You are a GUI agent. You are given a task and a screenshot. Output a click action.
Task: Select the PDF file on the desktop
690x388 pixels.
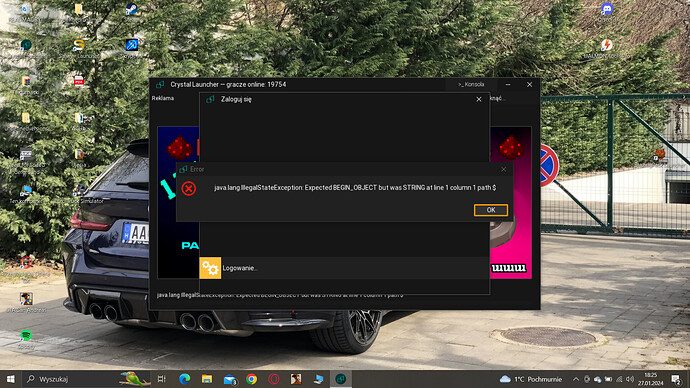tap(79, 82)
